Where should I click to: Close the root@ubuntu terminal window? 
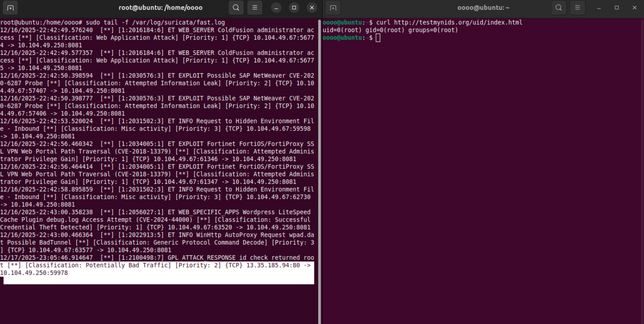click(312, 8)
